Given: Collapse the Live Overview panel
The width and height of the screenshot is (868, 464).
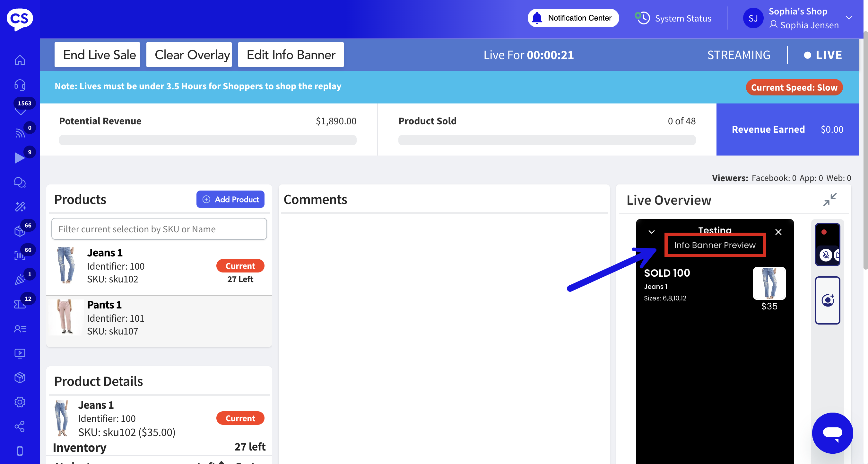Looking at the screenshot, I should click(829, 200).
